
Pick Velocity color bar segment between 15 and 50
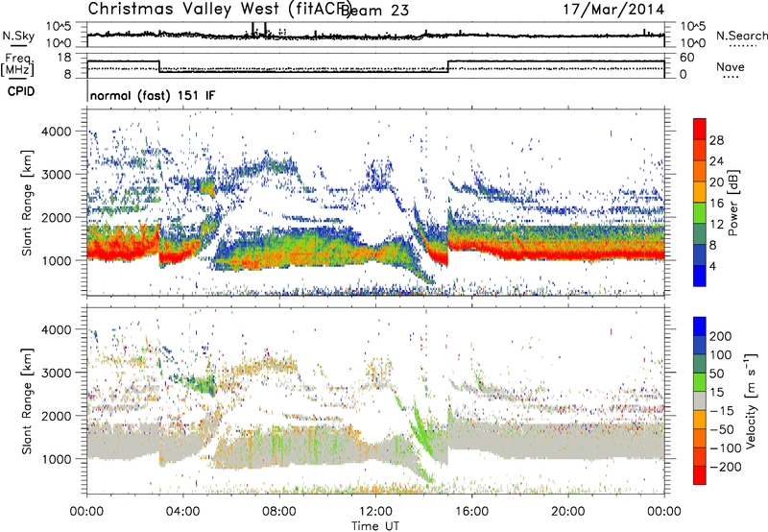tap(700, 382)
